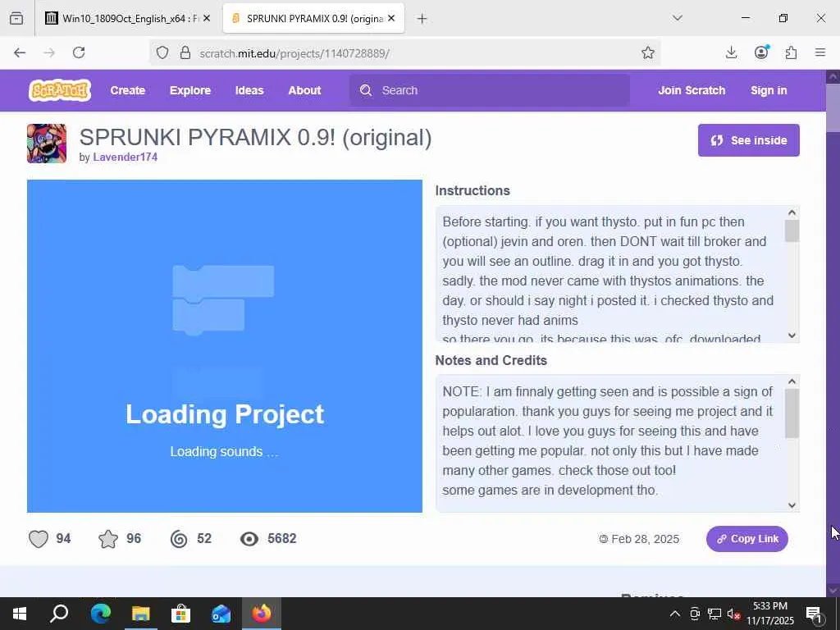
Task: Open the Firefox account icon
Action: click(761, 52)
